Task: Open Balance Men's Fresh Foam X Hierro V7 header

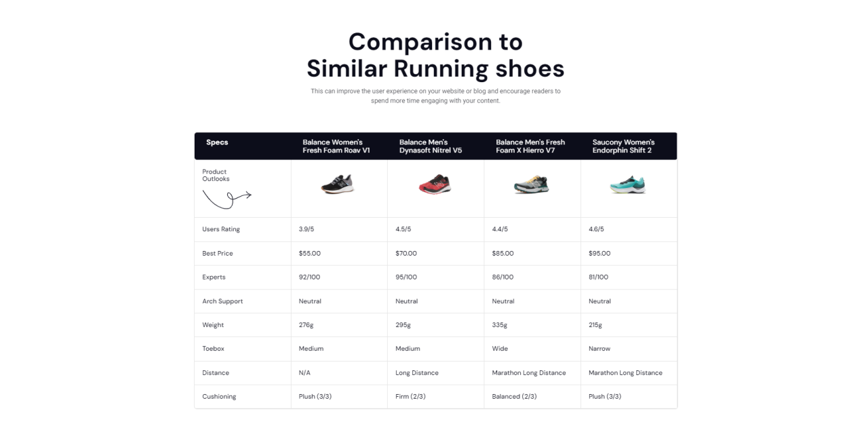Action: point(530,147)
